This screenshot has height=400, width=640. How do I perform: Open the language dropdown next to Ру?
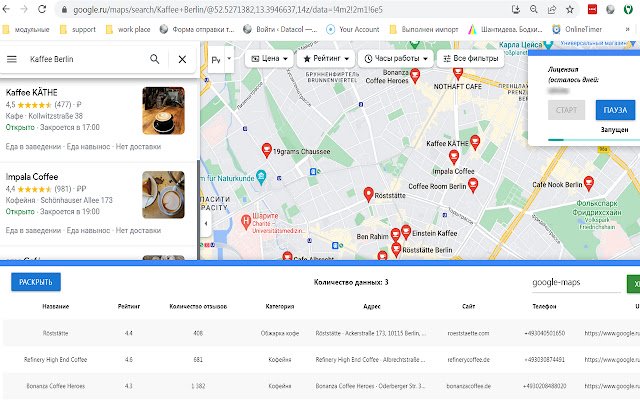(x=229, y=58)
